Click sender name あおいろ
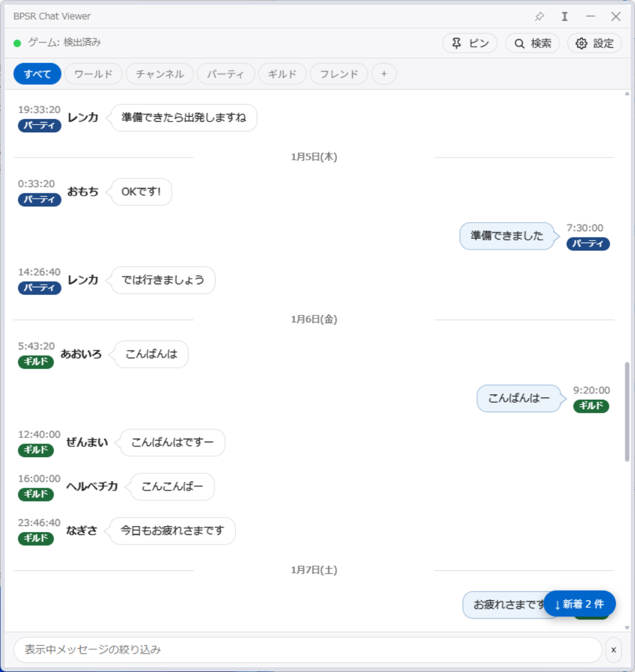The height and width of the screenshot is (672, 635). pos(81,354)
